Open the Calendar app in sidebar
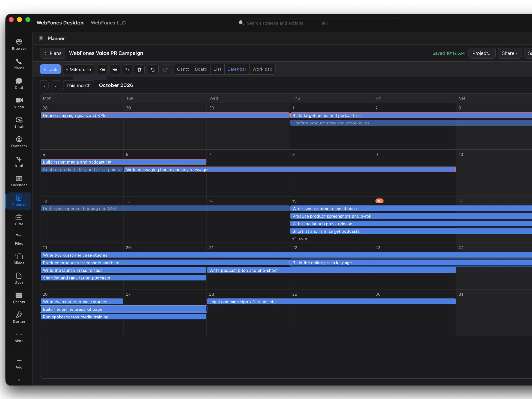 tap(19, 181)
